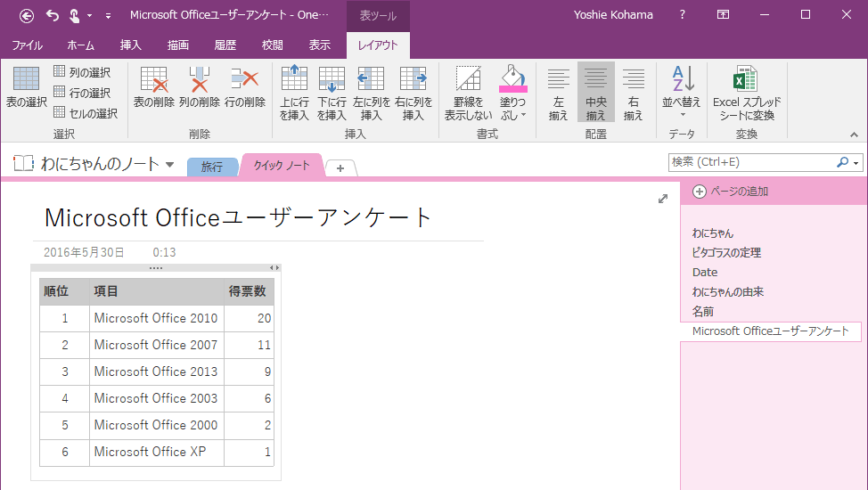Open Customize Quick Access Toolbar menu
Image resolution: width=868 pixels, height=490 pixels.
[108, 16]
